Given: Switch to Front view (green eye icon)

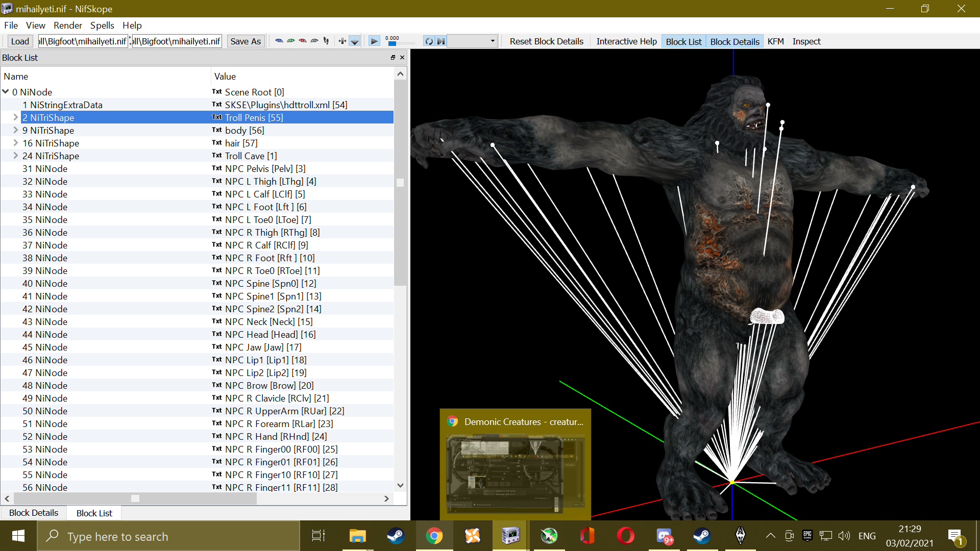Looking at the screenshot, I should pyautogui.click(x=291, y=41).
